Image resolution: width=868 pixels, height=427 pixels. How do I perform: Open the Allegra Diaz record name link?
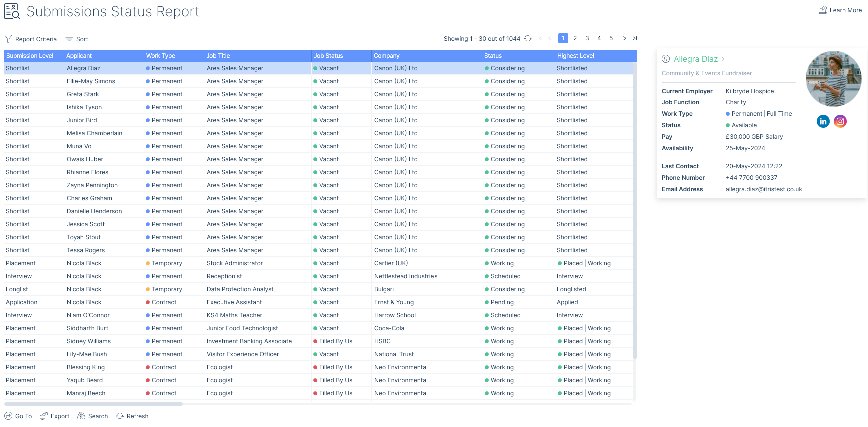point(696,59)
